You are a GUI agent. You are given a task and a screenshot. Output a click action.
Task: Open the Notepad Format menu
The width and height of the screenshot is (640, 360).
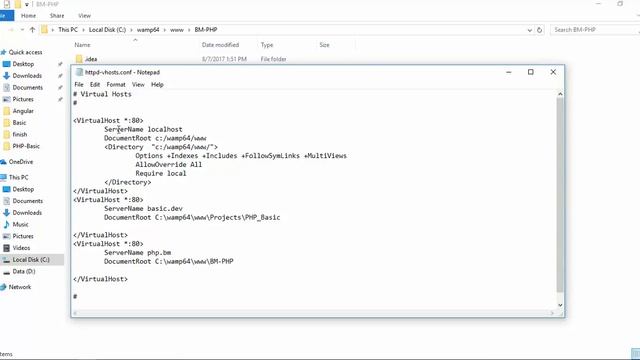(116, 84)
